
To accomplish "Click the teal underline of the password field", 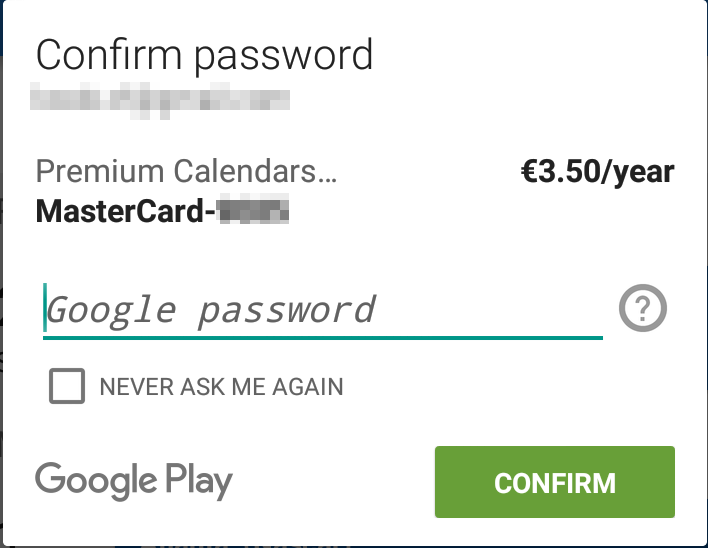I will click(322, 338).
